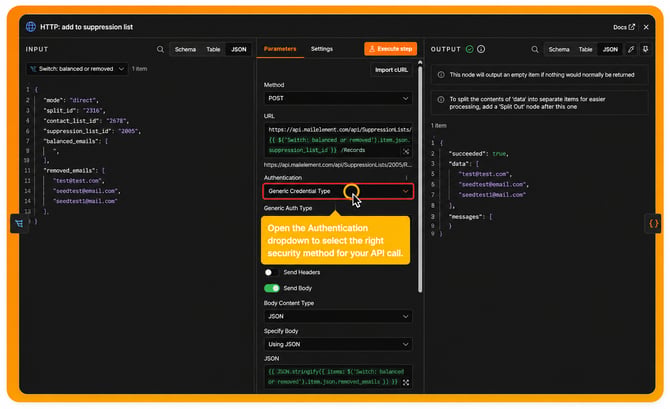Click the pin output data icon
The width and height of the screenshot is (670, 409).
(x=645, y=49)
